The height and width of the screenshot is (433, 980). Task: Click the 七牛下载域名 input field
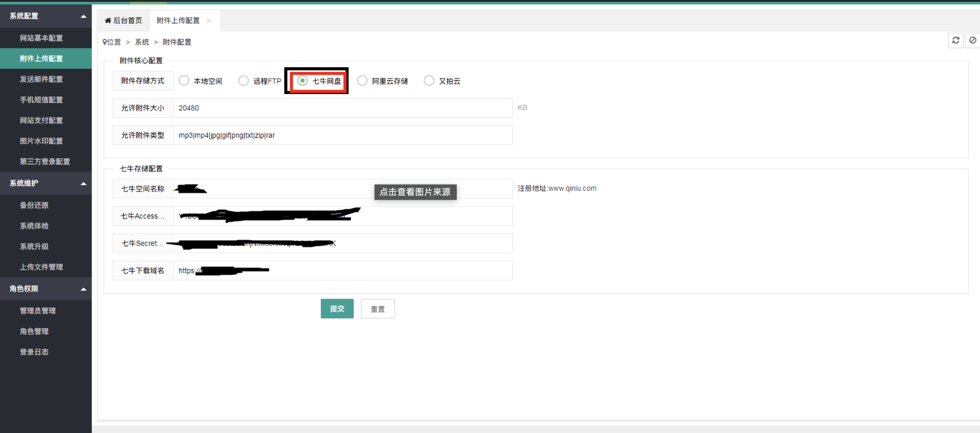343,271
